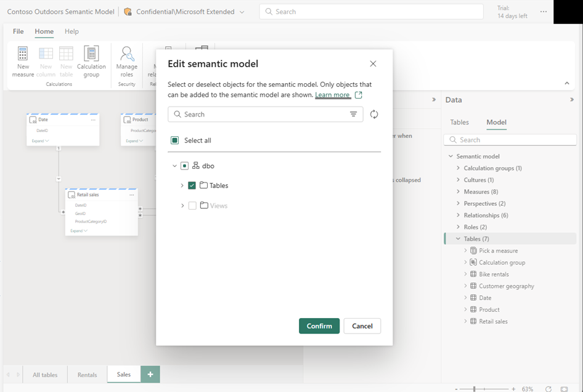Toggle the dbo schema checkbox
This screenshot has width=583, height=392.
(x=184, y=166)
